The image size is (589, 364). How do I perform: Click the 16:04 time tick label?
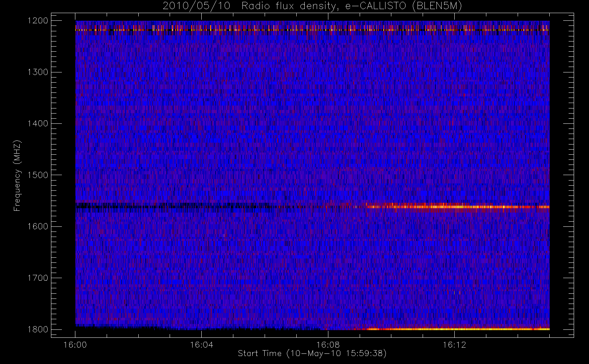point(201,345)
